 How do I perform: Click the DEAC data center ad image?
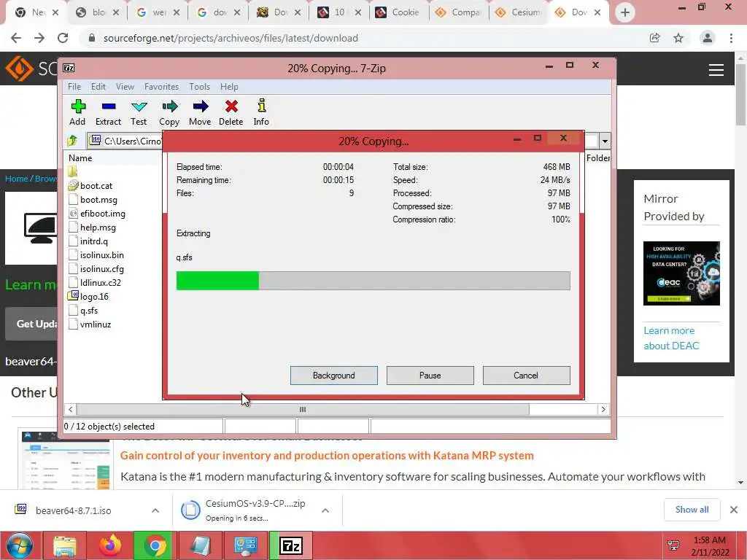(681, 273)
